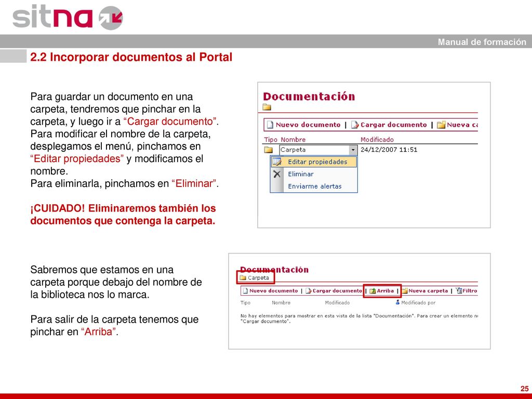Click the Nueva carpeta folder icon in lower toolbar

tap(404, 291)
